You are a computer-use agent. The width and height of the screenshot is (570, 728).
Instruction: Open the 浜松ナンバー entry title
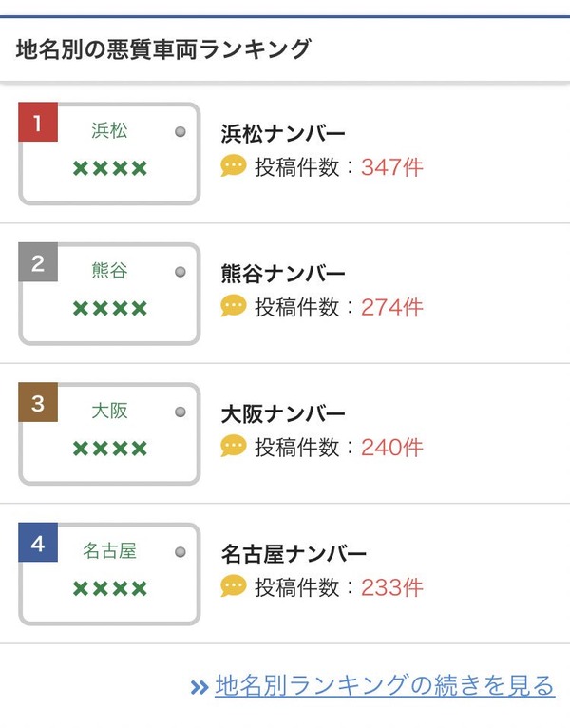coord(283,134)
